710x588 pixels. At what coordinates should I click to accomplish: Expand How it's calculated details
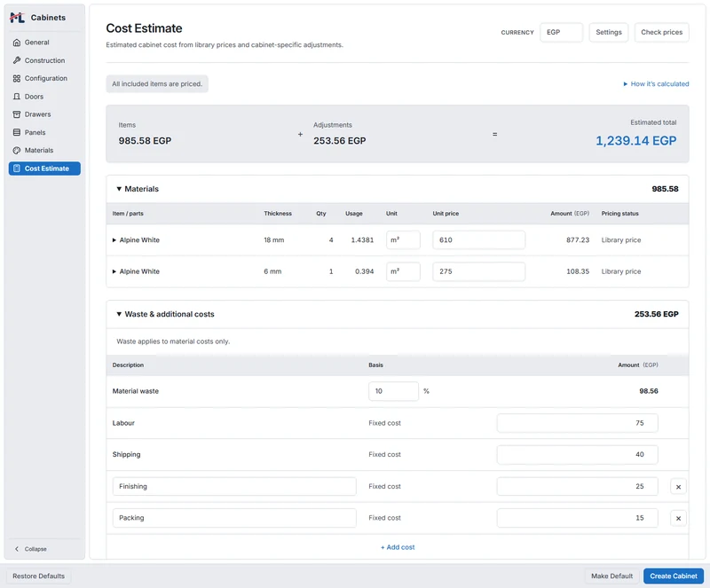pyautogui.click(x=656, y=83)
